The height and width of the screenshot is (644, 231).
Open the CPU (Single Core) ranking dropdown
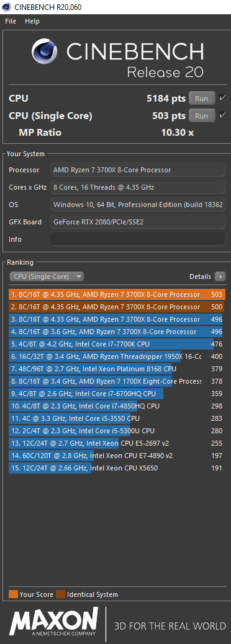[x=47, y=277]
